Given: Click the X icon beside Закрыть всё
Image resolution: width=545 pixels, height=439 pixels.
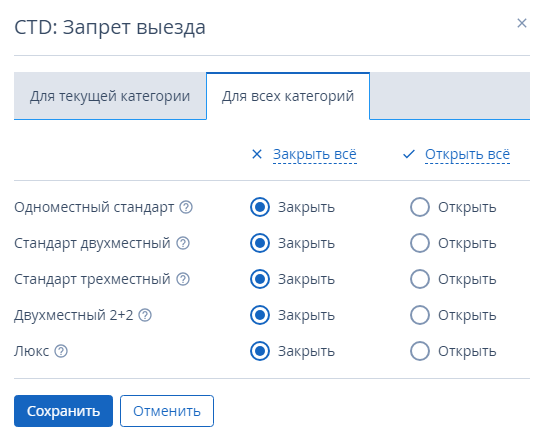Looking at the screenshot, I should point(257,154).
